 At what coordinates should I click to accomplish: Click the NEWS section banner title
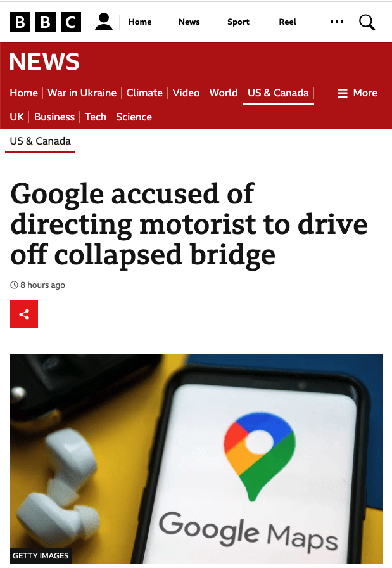[x=45, y=61]
